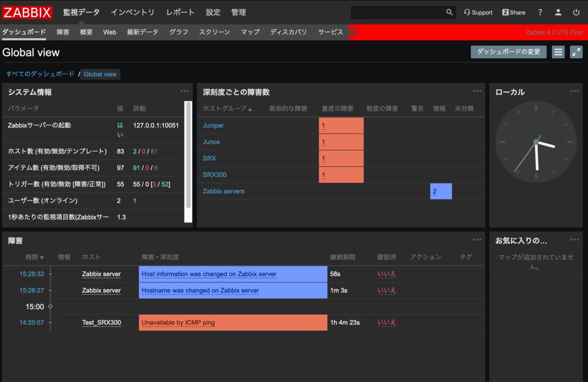Select ディスカバリ submenu tab
Screen dimensions: 588x382
click(x=289, y=32)
